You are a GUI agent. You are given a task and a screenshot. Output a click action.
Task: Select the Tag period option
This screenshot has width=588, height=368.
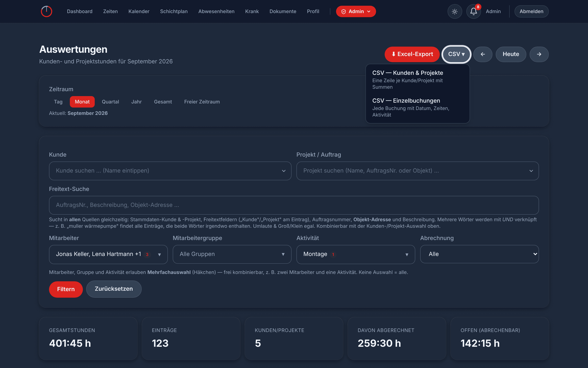[x=58, y=102]
